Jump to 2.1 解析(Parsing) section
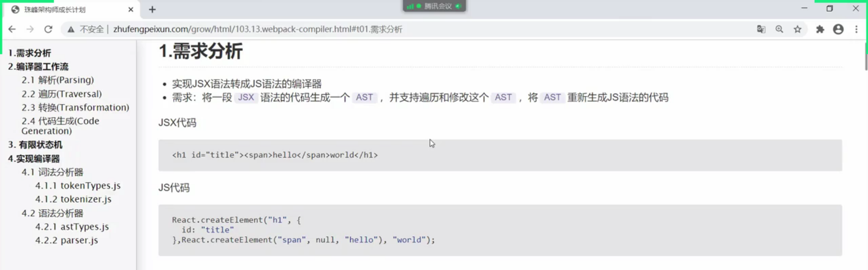The height and width of the screenshot is (270, 868). (58, 80)
